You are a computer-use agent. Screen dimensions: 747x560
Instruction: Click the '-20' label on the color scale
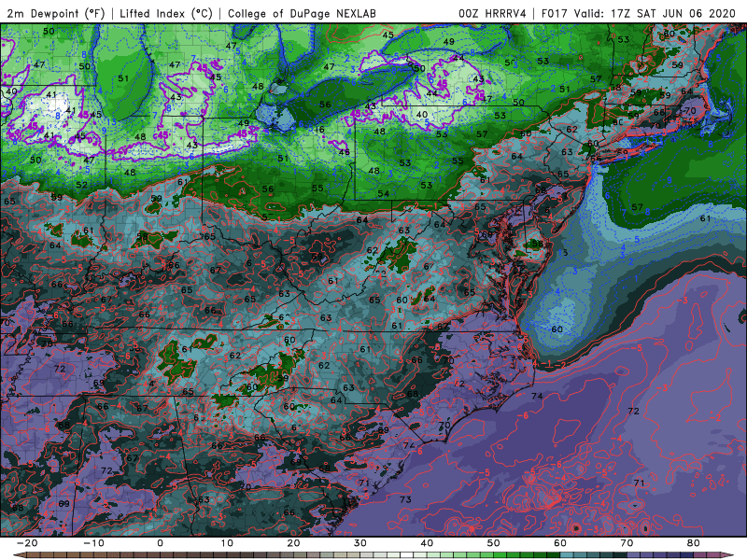click(x=27, y=543)
